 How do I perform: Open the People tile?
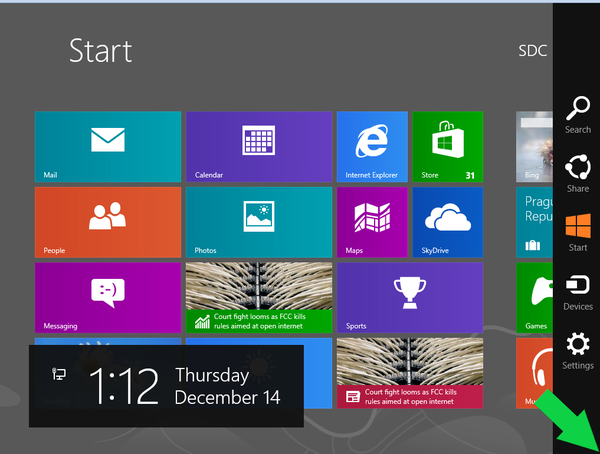(x=108, y=222)
